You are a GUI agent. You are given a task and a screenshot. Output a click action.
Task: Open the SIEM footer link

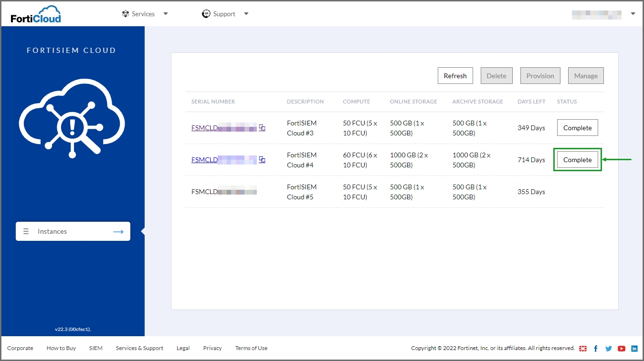pyautogui.click(x=96, y=348)
